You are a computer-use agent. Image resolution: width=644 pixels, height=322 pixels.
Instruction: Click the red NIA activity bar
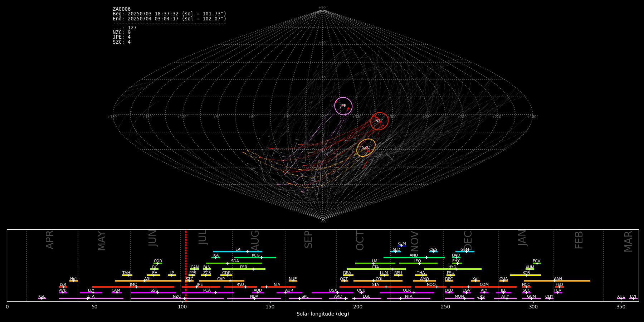coord(278,287)
